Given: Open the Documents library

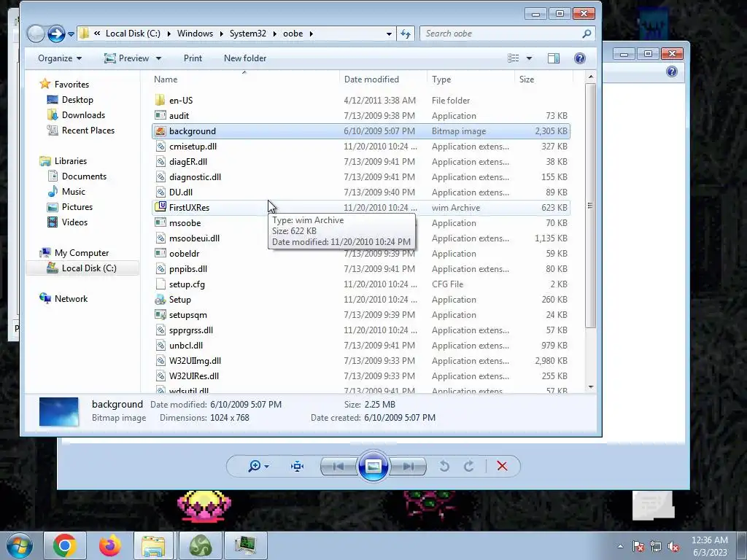Looking at the screenshot, I should point(84,176).
